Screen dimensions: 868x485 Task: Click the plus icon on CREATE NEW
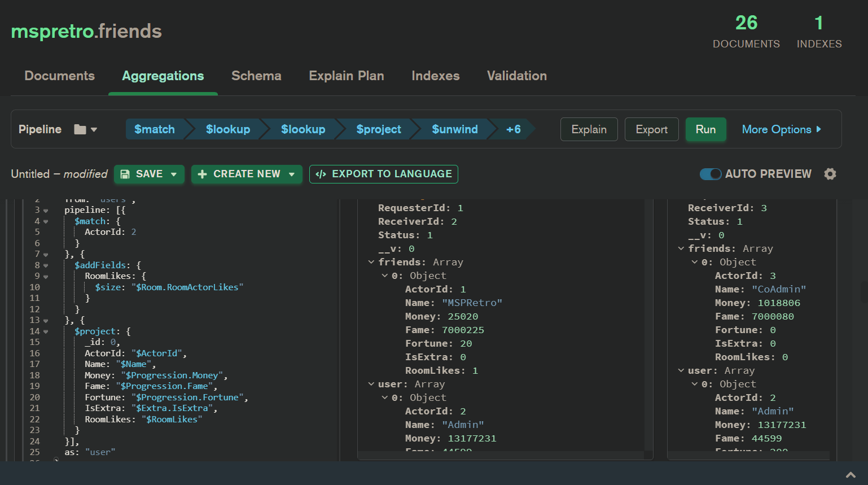(203, 174)
